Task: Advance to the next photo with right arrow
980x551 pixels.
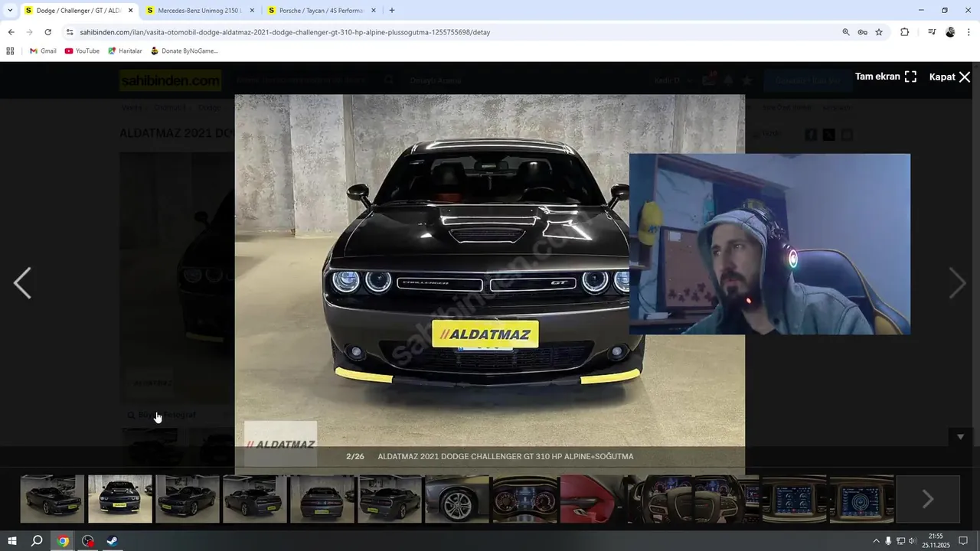Action: click(957, 283)
